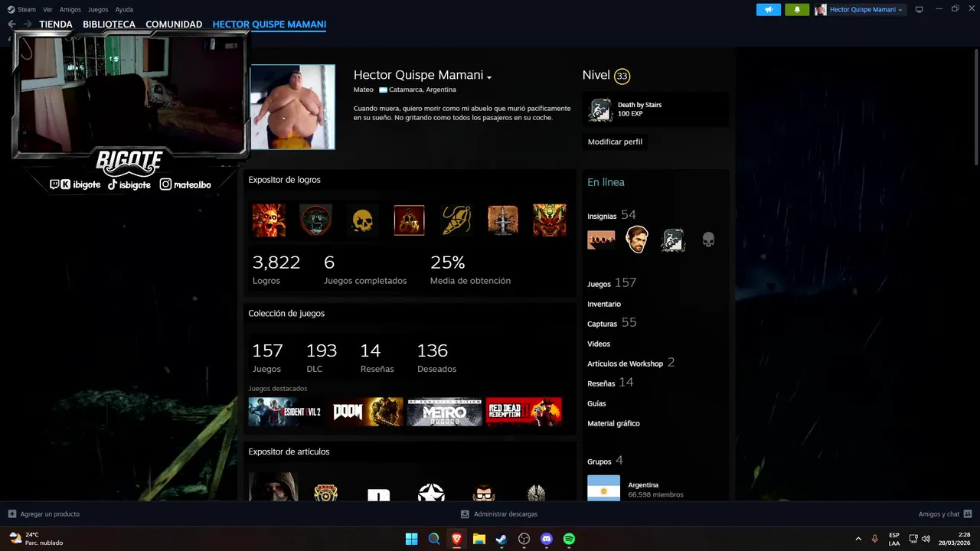Open the Reseñas 14 sidebar link
Screen dimensions: 980x551
(610, 383)
